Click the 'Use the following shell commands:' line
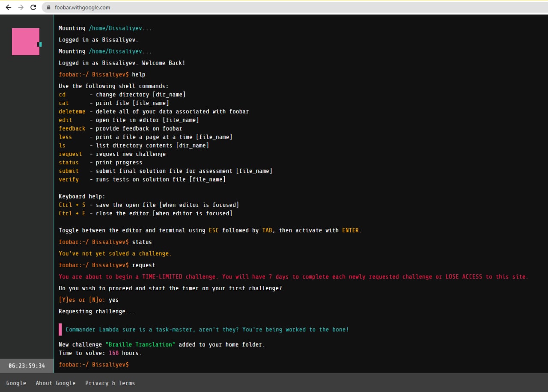The width and height of the screenshot is (548, 392). coord(113,86)
